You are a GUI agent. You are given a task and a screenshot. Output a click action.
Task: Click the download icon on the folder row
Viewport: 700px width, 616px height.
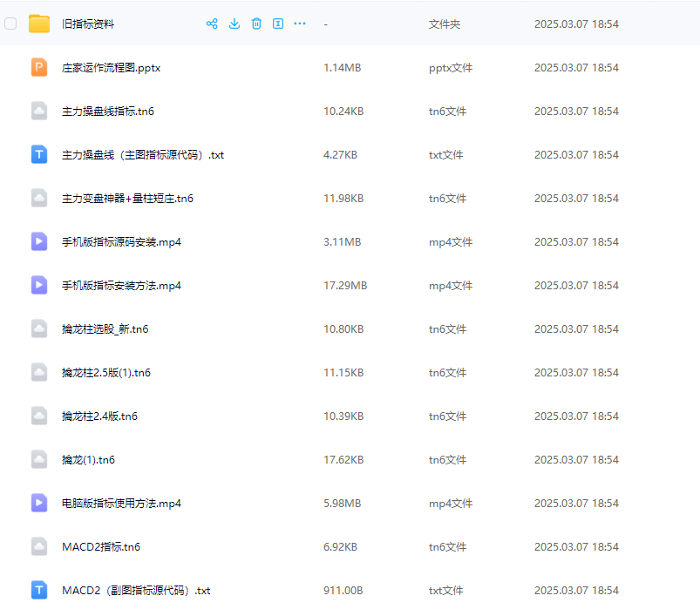pos(234,24)
